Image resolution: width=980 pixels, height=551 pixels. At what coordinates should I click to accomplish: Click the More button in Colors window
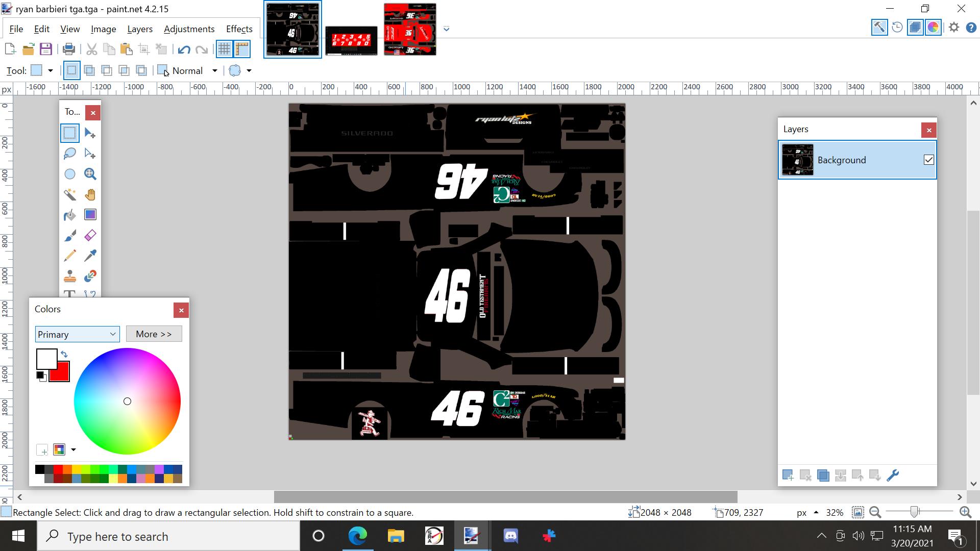154,334
